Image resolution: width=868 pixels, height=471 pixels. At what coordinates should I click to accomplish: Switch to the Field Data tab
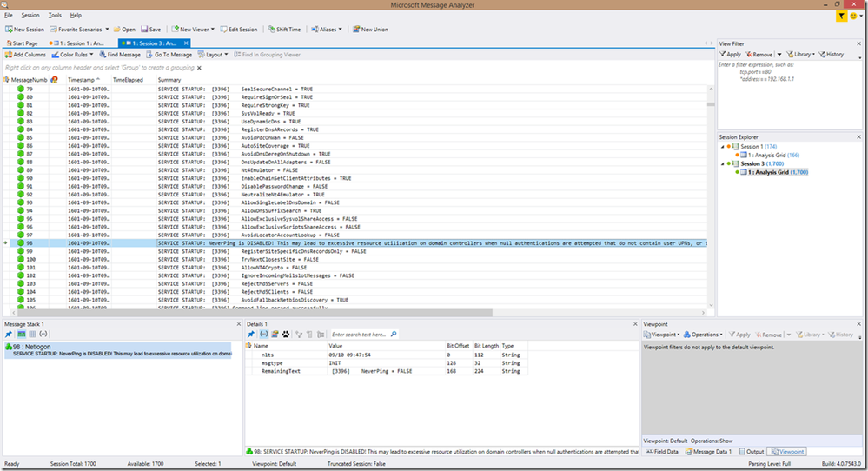pos(662,452)
